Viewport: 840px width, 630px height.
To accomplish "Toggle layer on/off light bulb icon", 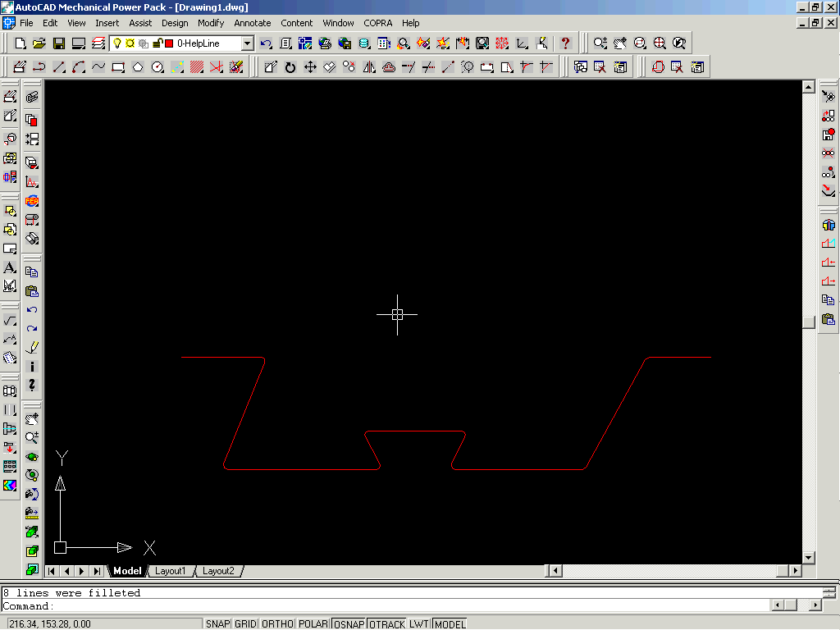I will pos(117,43).
